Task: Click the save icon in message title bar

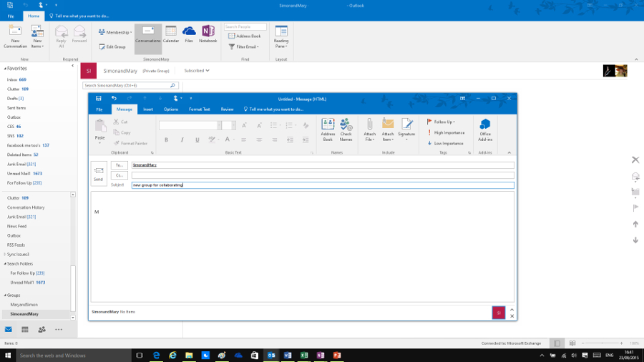Action: pyautogui.click(x=99, y=99)
